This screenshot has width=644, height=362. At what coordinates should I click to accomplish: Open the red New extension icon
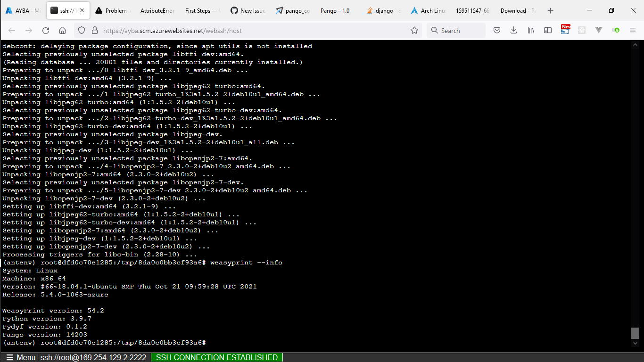[x=565, y=30]
